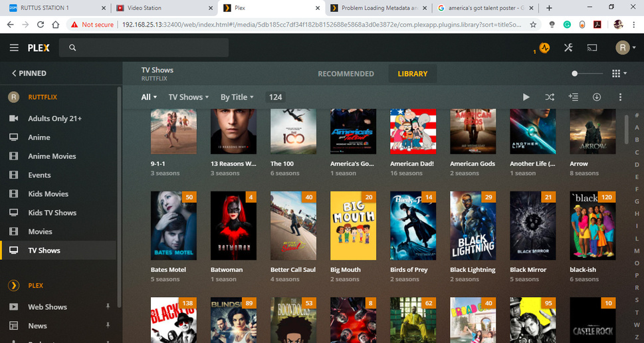Click in the Plex search field
Viewport: 644px width, 343px height.
tap(144, 48)
